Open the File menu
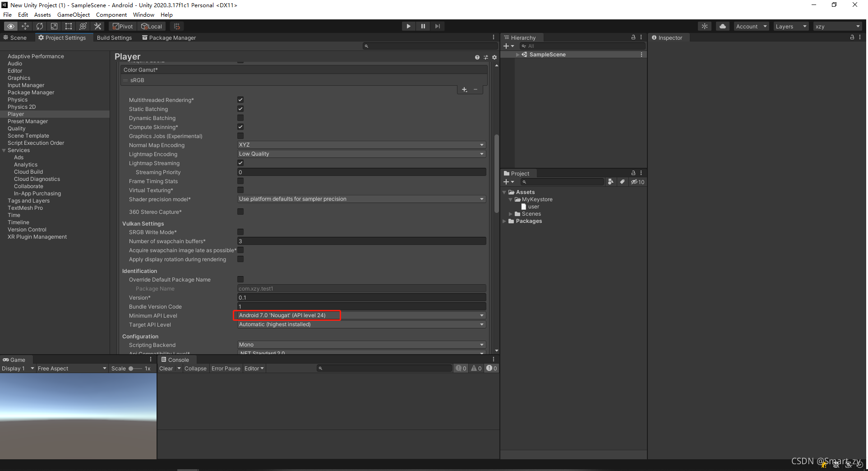This screenshot has width=868, height=471. click(x=7, y=14)
